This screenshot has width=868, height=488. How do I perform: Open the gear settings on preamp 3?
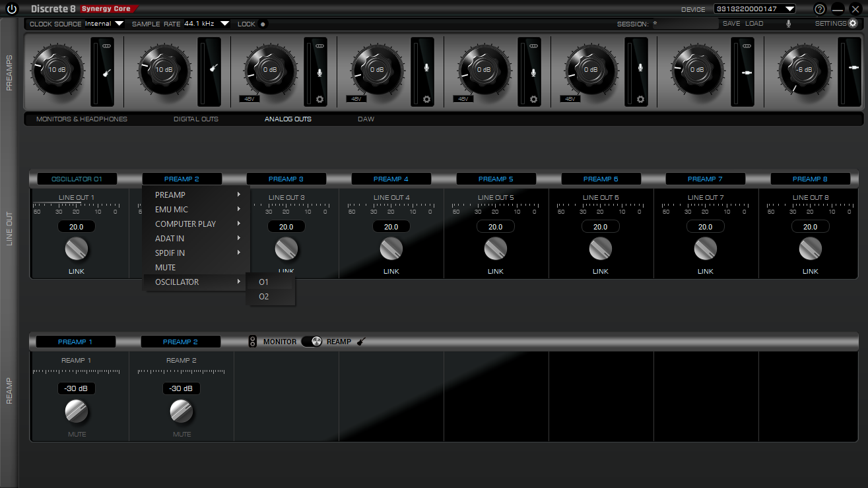[x=320, y=99]
